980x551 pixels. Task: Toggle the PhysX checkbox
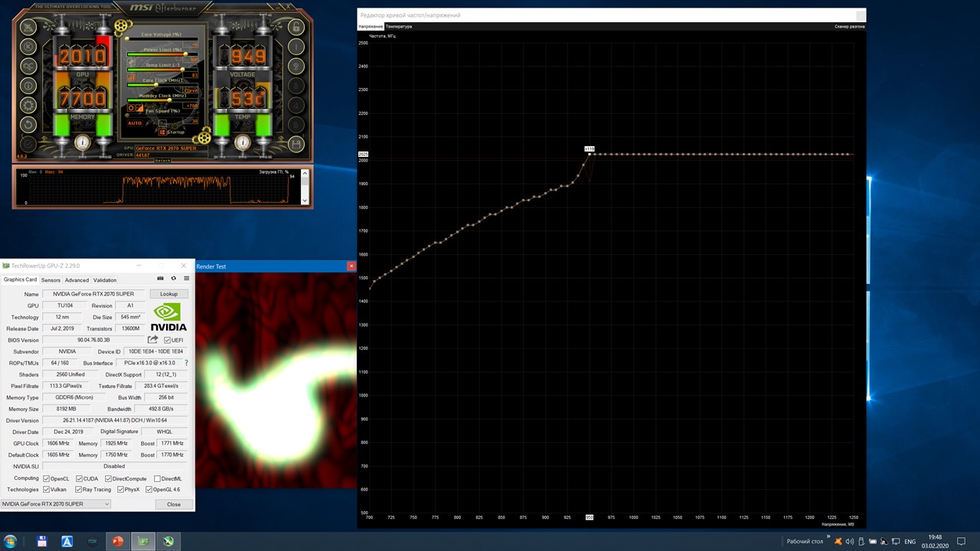coord(121,490)
